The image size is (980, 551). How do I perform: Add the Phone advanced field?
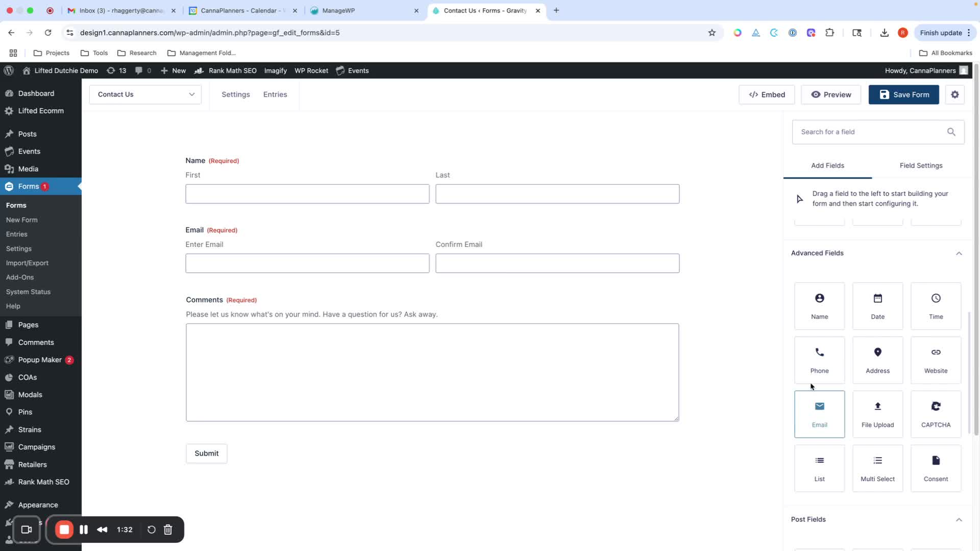[819, 360]
